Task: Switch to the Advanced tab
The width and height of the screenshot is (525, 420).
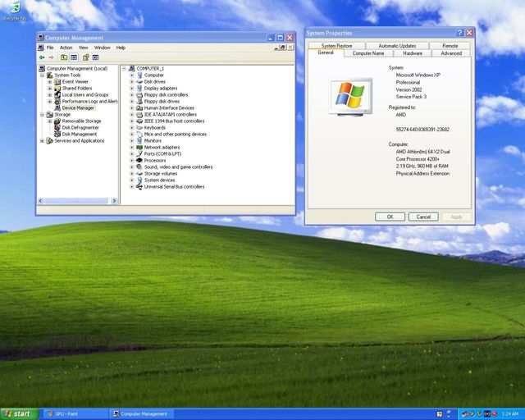Action: pos(451,53)
